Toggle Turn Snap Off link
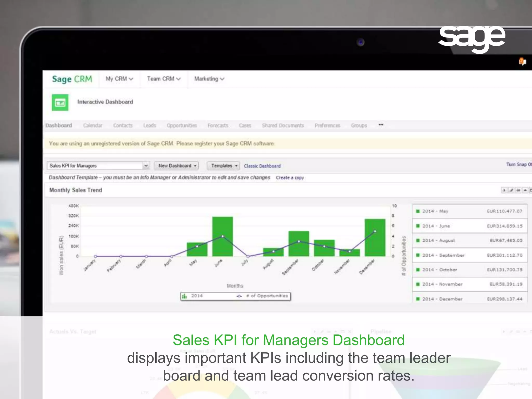 [519, 164]
